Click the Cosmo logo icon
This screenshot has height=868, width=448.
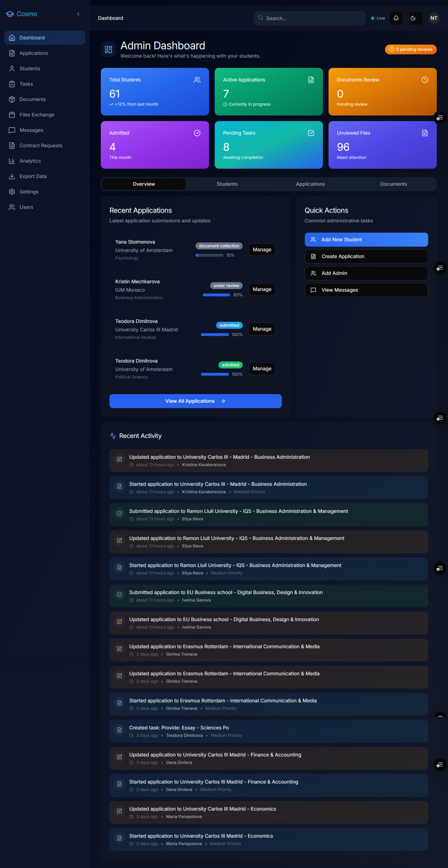pyautogui.click(x=10, y=14)
